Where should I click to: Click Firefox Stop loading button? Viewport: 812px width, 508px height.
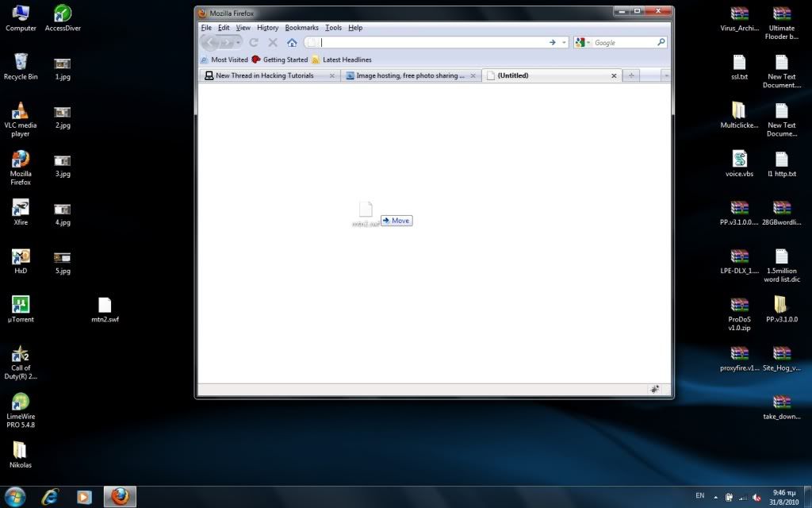[x=273, y=43]
